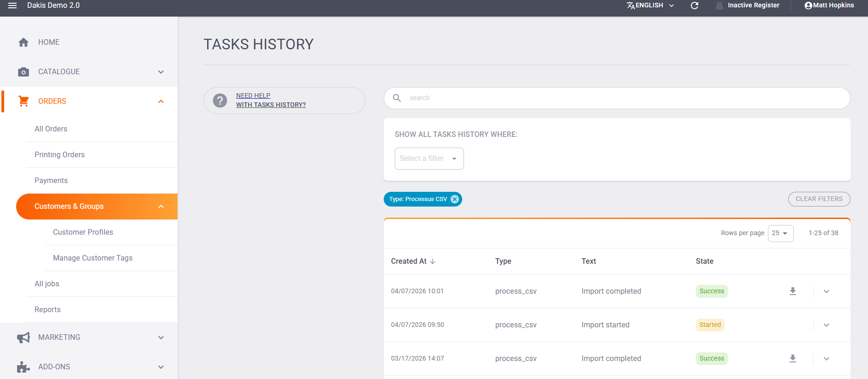Click the Marketing megaphone icon

(x=24, y=338)
